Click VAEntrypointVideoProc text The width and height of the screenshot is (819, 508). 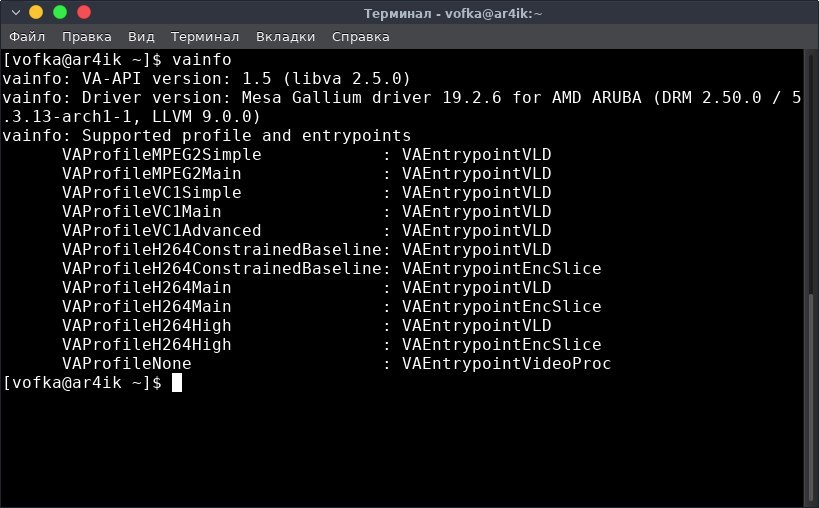(506, 363)
